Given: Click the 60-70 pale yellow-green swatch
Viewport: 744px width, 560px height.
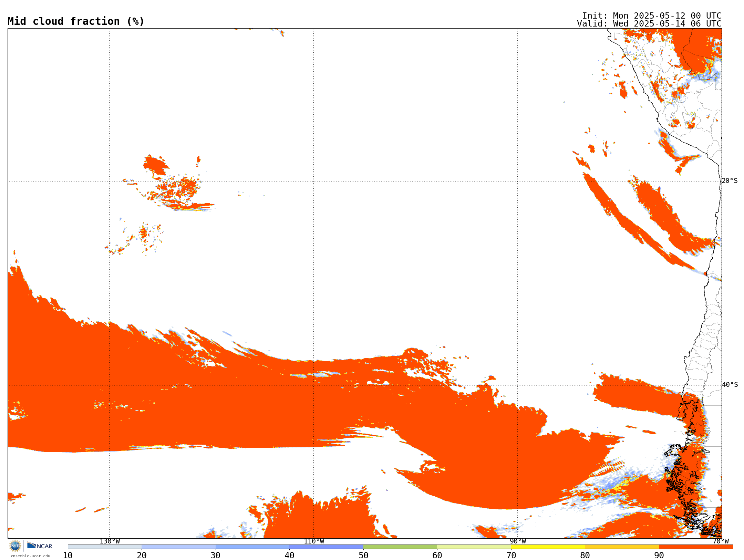Looking at the screenshot, I should click(x=474, y=547).
